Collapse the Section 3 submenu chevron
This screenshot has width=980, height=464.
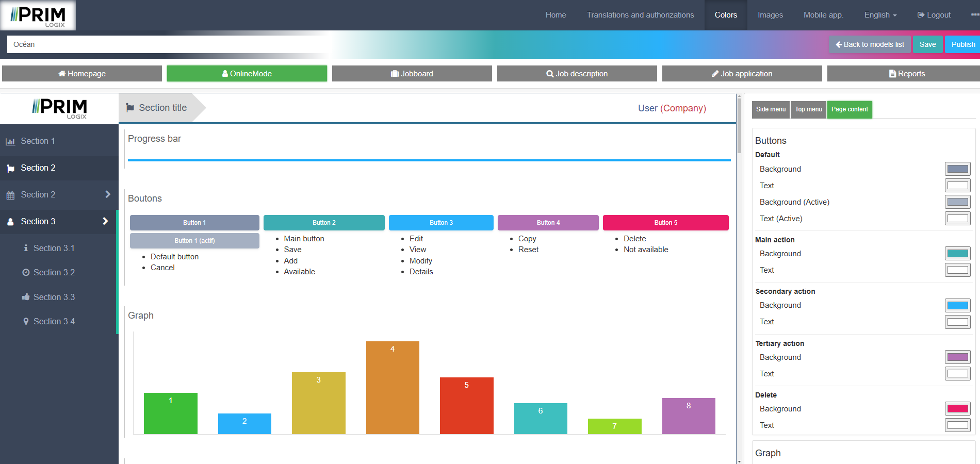(x=105, y=221)
